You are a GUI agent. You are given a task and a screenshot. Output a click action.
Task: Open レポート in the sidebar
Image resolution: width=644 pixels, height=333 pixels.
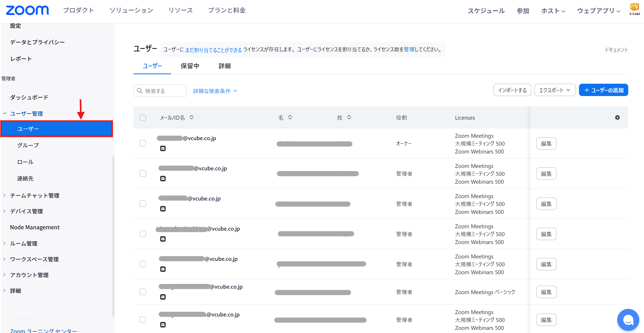[21, 59]
